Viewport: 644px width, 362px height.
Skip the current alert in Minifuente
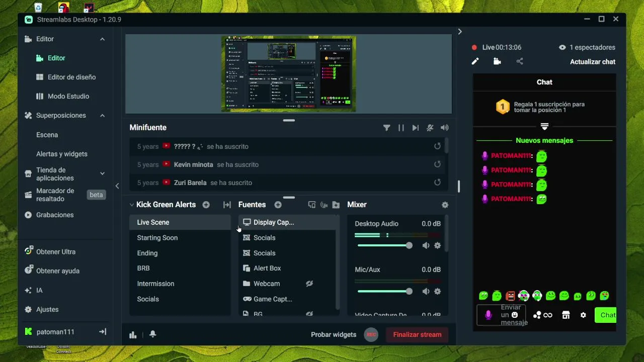coord(415,128)
